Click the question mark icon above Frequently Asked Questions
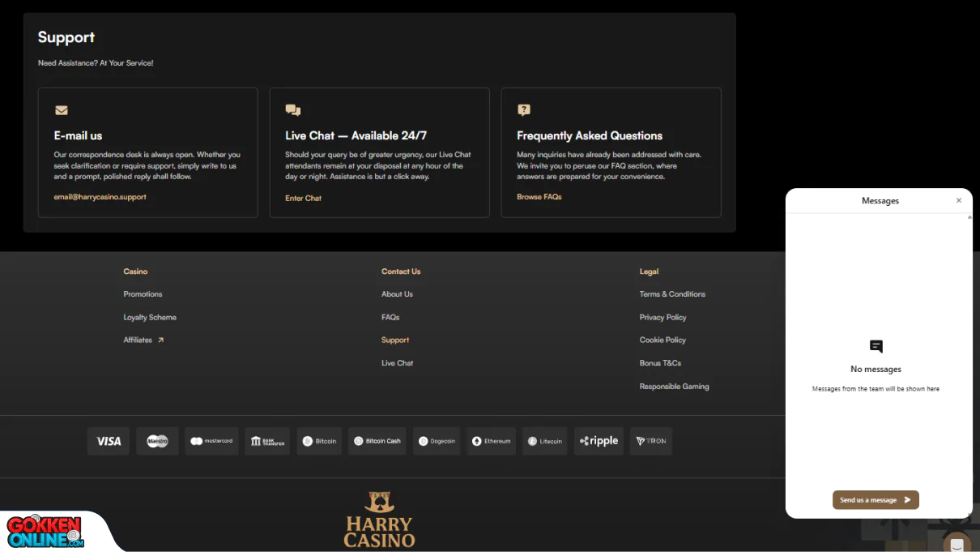 pos(524,109)
